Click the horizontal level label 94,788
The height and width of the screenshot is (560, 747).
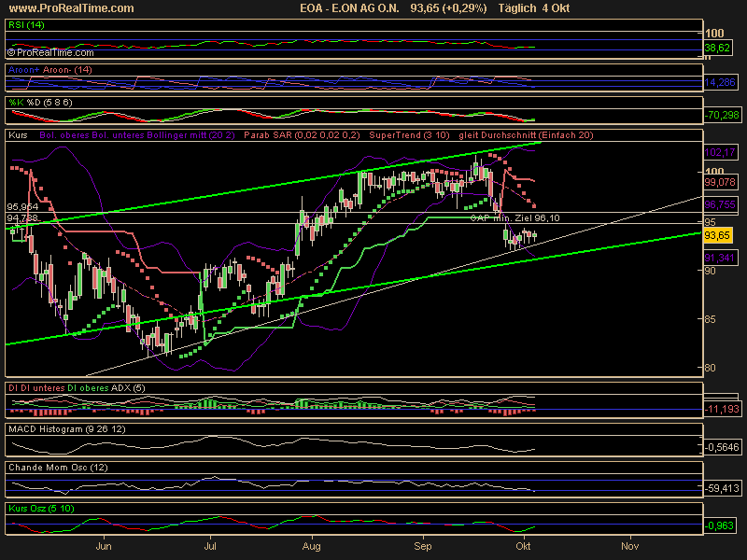[22, 218]
